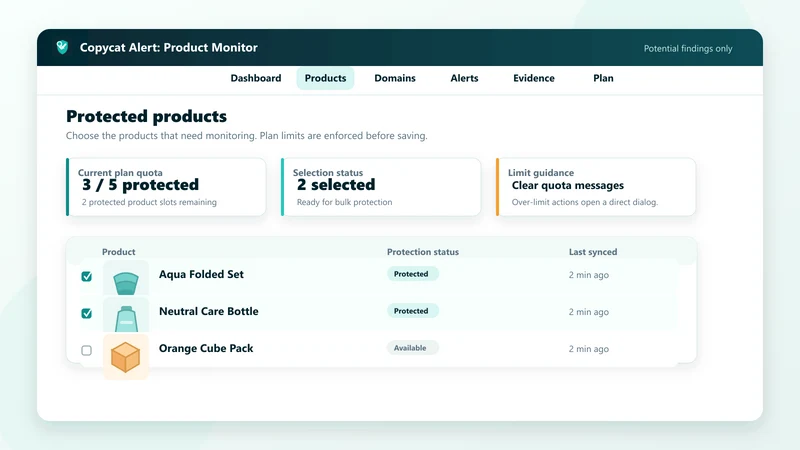This screenshot has width=800, height=450.
Task: Click the Neutral Care Bottle product name
Action: (x=209, y=311)
